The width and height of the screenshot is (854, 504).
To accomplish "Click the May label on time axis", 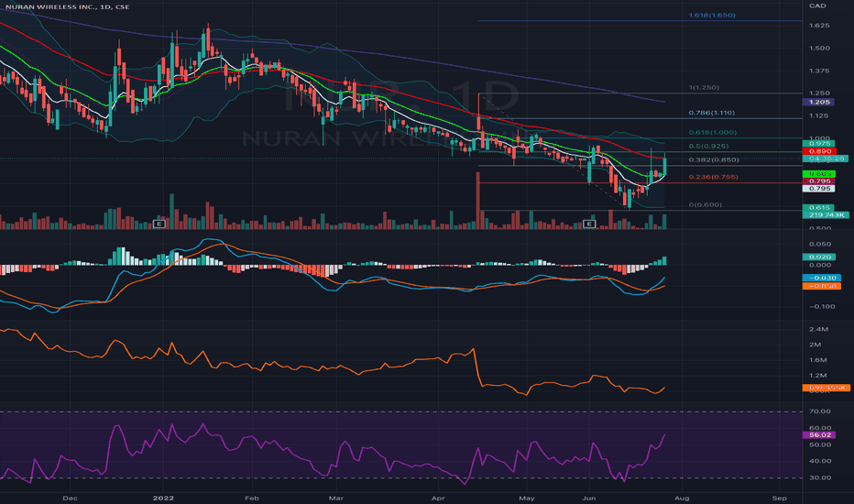I will 527,498.
